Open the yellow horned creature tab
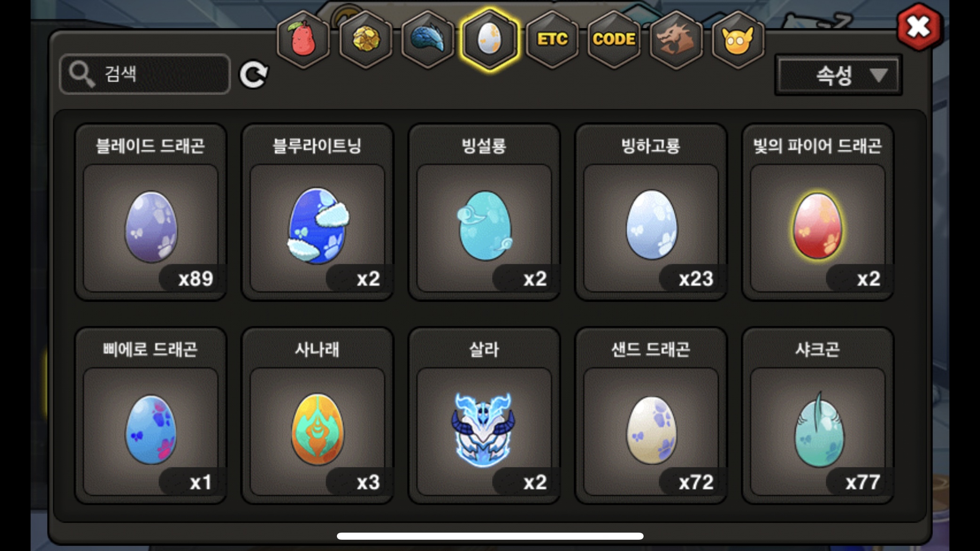This screenshot has height=551, width=980. (738, 40)
